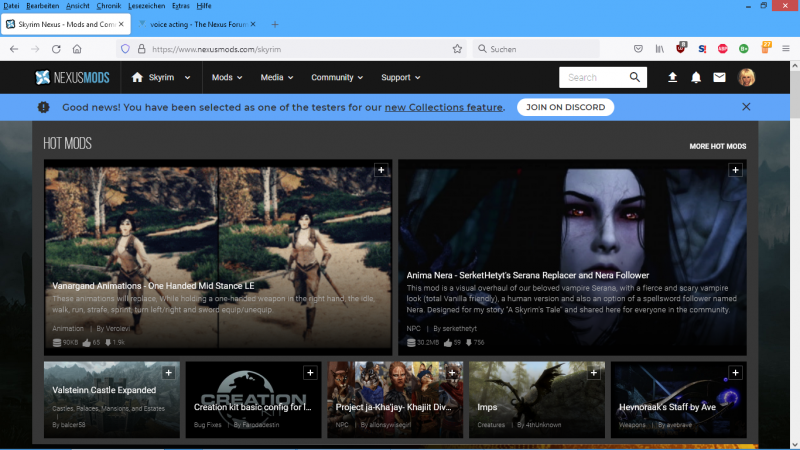Open the Chronik menu

(x=109, y=6)
